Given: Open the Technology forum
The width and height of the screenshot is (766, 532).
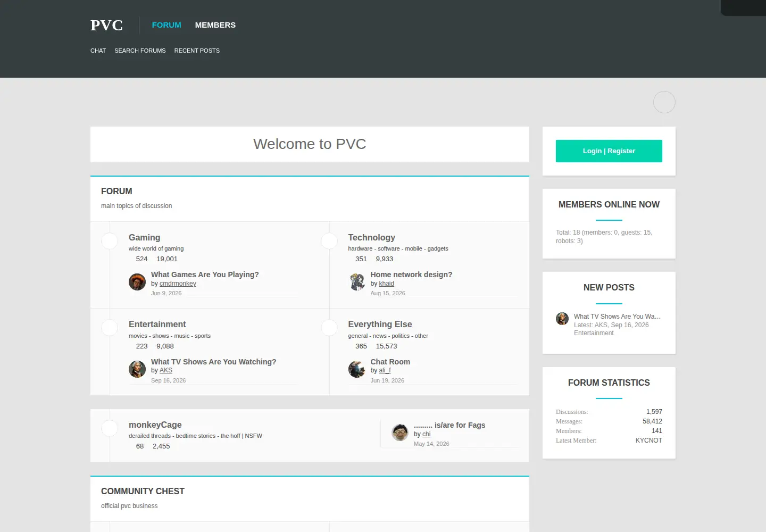Looking at the screenshot, I should (x=372, y=237).
